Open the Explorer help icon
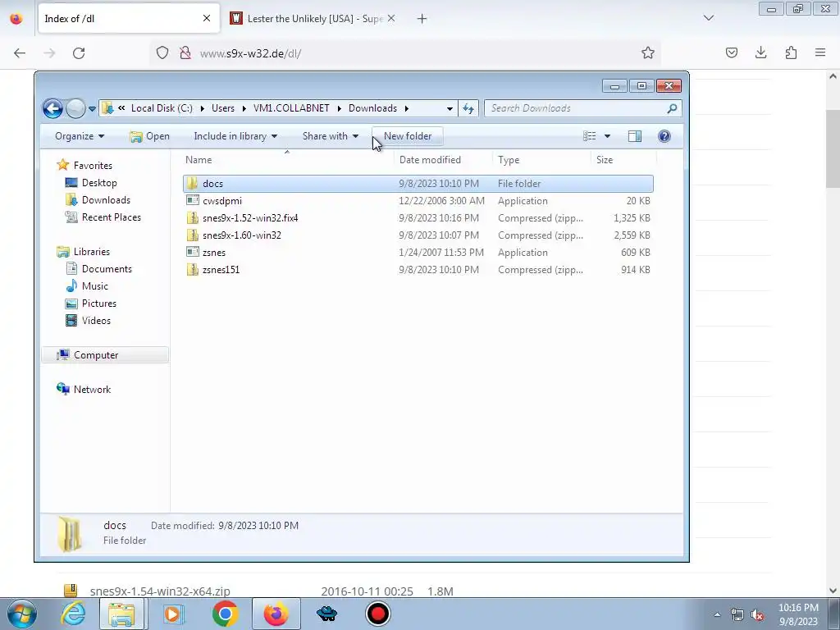This screenshot has height=630, width=840. point(664,136)
